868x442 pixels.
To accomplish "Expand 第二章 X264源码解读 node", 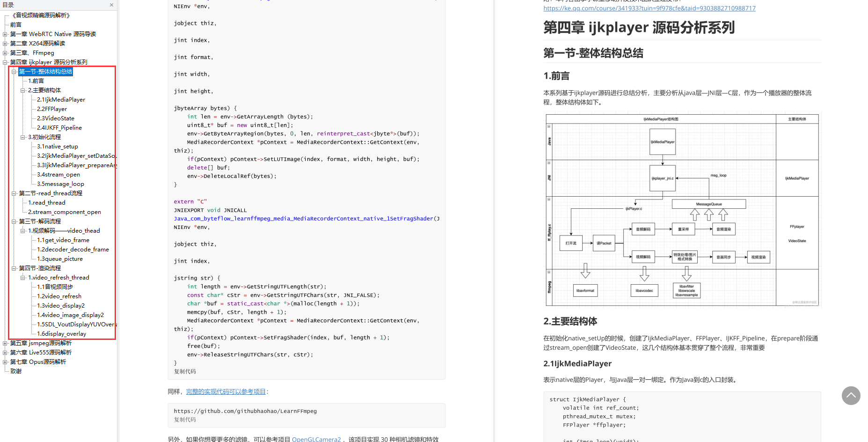I will click(5, 44).
